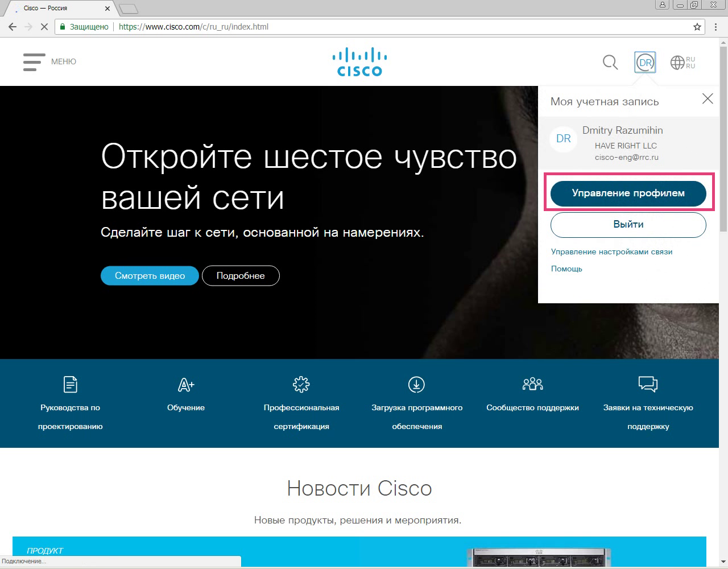This screenshot has height=569, width=728.
Task: Click the Cisco logo
Action: (359, 62)
